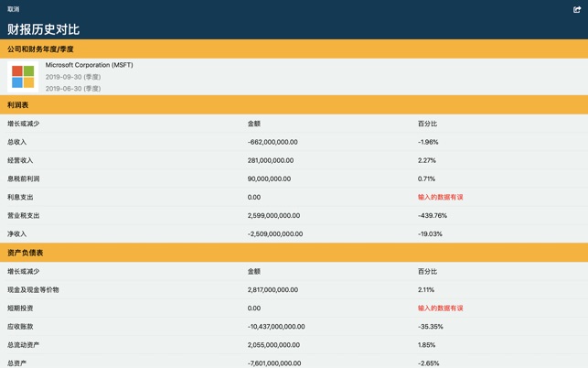The image size is (588, 368).
Task: Click the 利润表 section header
Action: [x=294, y=104]
